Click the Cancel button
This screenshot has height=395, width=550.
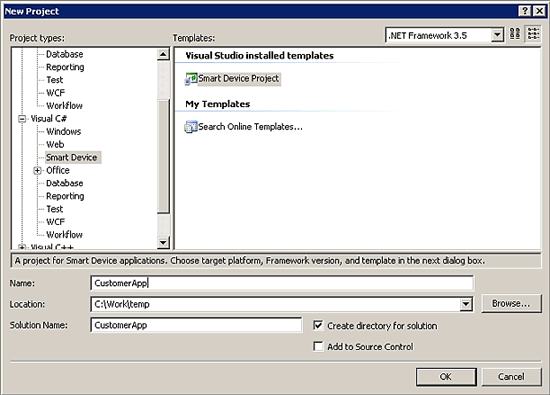pyautogui.click(x=511, y=377)
